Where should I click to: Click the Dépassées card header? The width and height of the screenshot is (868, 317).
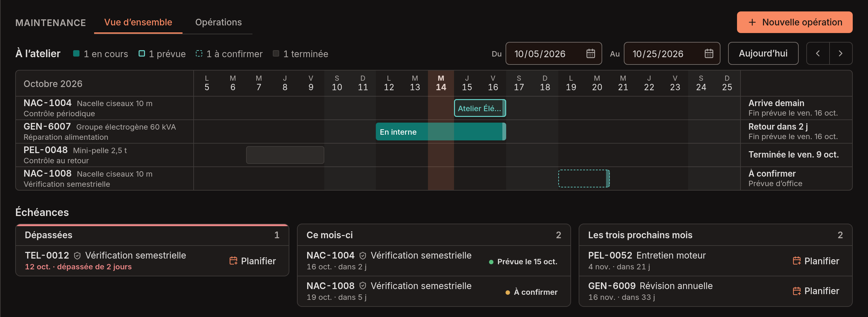pyautogui.click(x=152, y=235)
